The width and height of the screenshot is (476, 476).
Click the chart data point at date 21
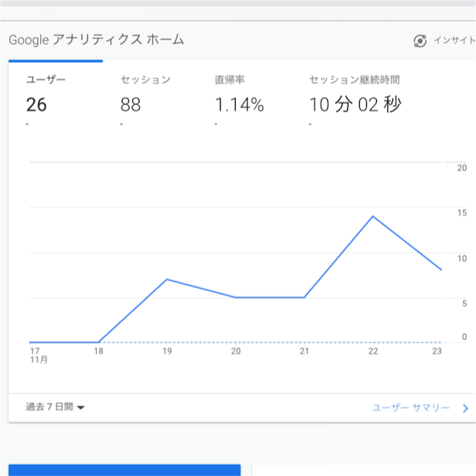(x=304, y=297)
